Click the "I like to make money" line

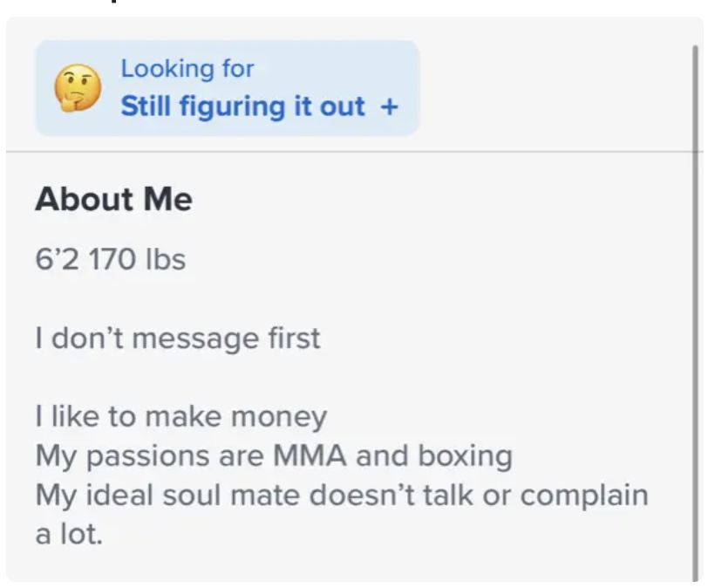[x=180, y=416]
